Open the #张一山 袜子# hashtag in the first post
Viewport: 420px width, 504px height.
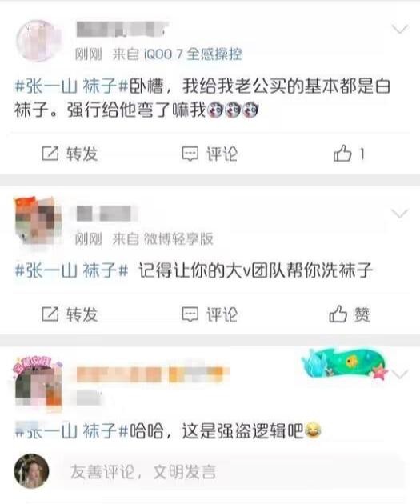72,86
